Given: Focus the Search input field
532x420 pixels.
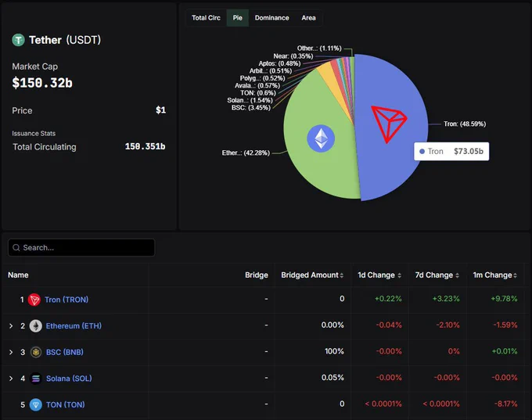Looking at the screenshot, I should pyautogui.click(x=81, y=248).
